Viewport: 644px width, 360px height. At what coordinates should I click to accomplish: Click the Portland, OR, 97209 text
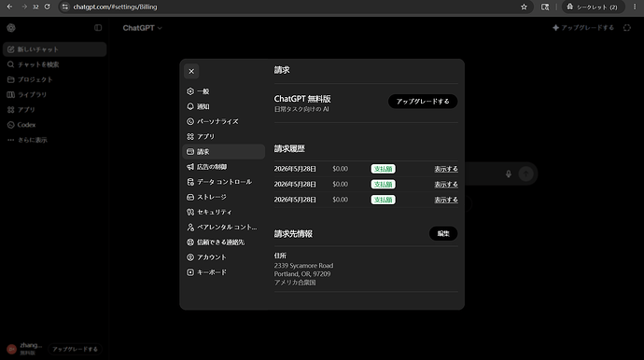302,274
